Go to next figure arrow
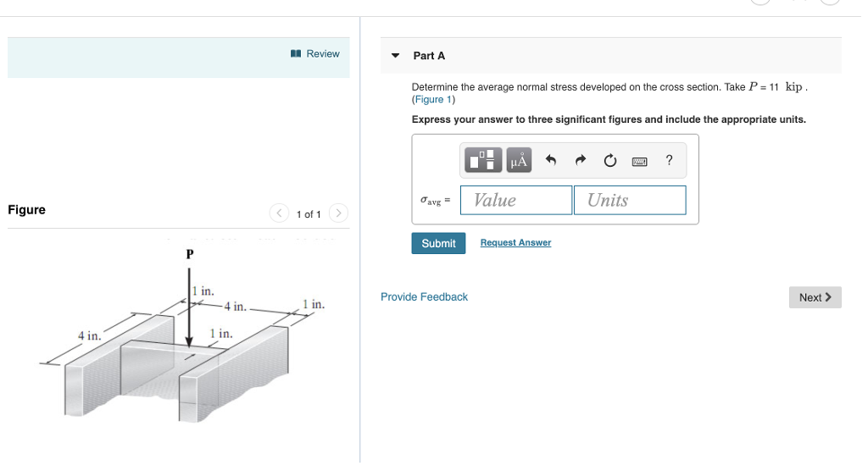The image size is (868, 465). point(338,213)
